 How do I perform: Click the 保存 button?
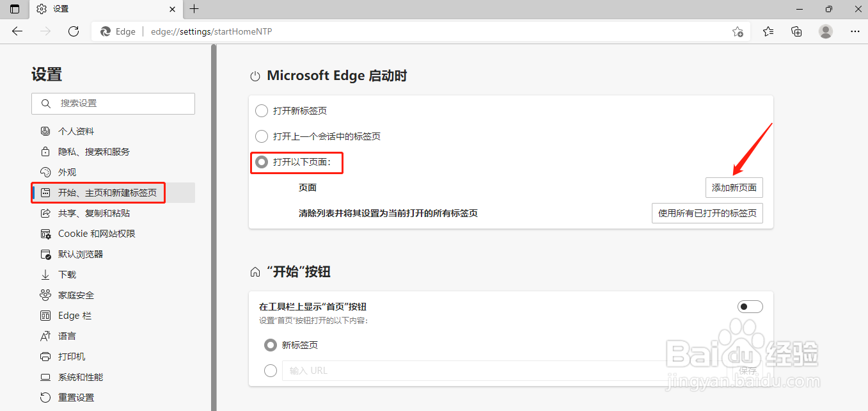click(748, 371)
